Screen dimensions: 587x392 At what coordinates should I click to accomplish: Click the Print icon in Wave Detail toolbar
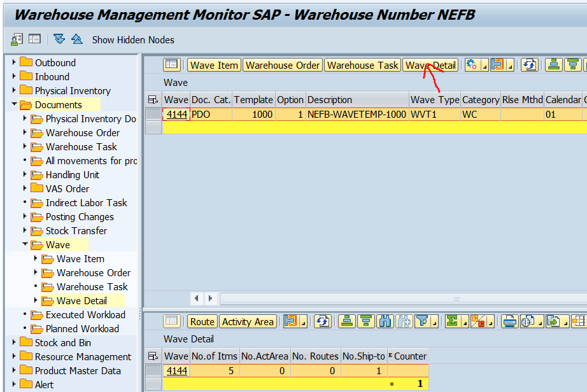click(509, 321)
